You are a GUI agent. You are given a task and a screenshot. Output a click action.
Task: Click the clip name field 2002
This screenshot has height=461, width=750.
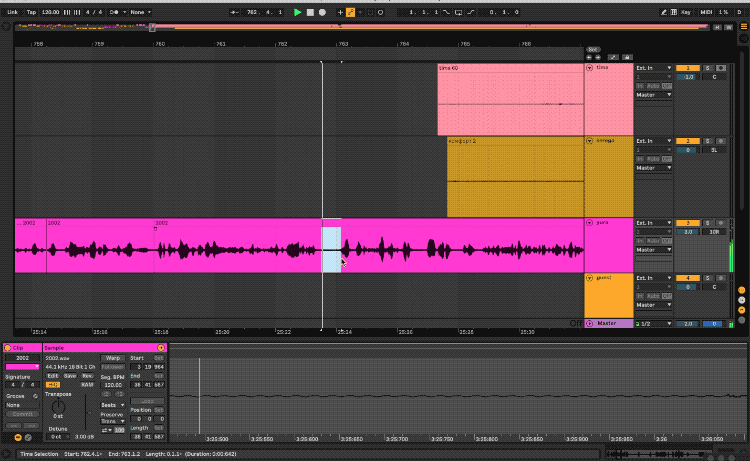22,358
